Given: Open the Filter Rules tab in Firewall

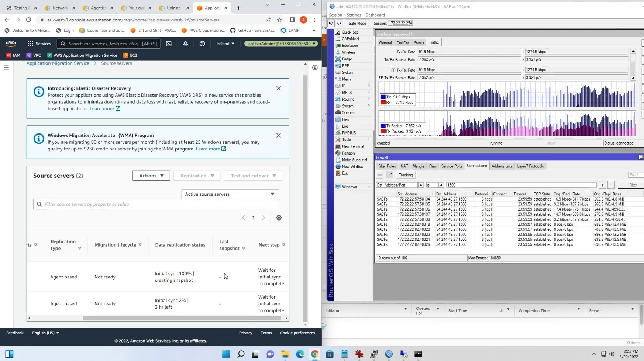Looking at the screenshot, I should coord(387,166).
